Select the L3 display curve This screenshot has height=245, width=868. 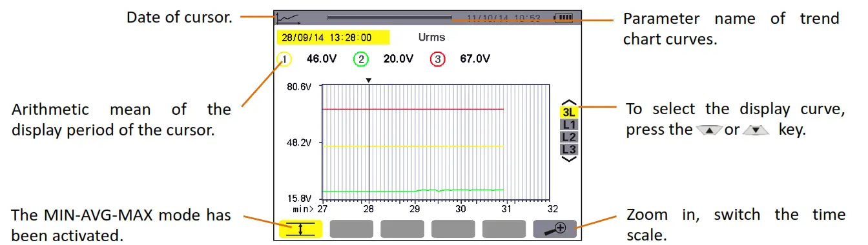pyautogui.click(x=569, y=149)
